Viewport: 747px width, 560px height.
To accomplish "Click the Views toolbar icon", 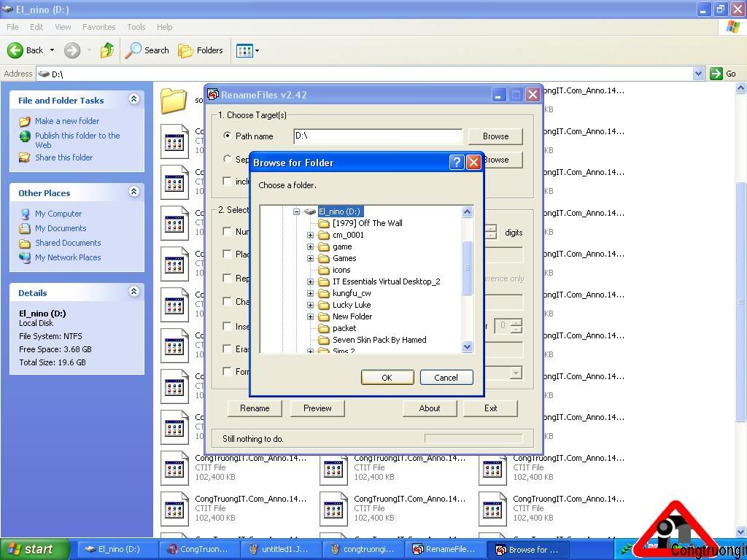I will [x=244, y=50].
